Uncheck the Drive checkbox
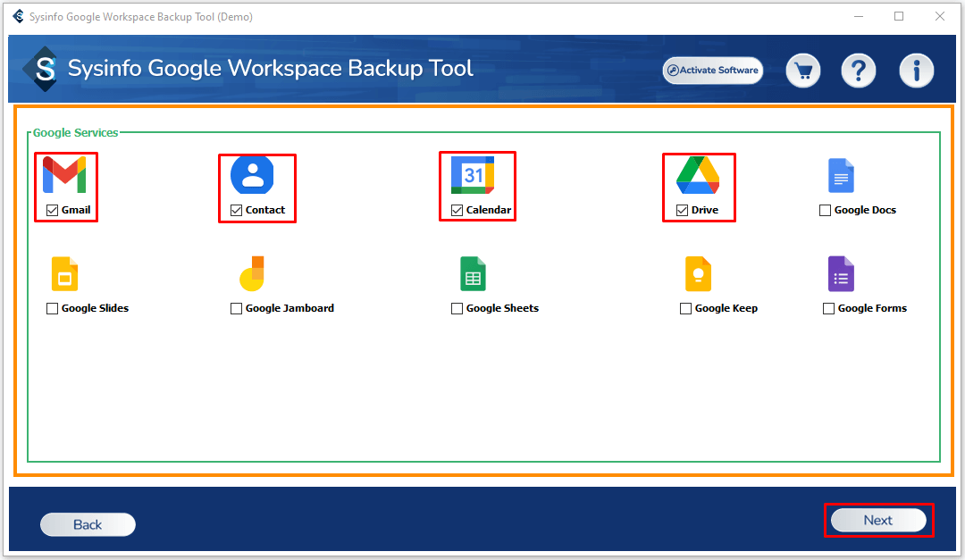965x560 pixels. point(682,211)
